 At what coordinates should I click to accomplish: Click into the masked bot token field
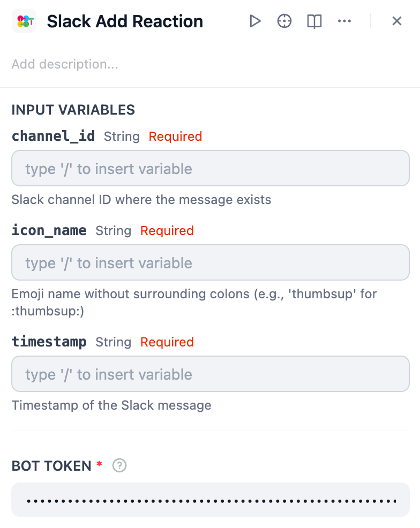click(210, 500)
